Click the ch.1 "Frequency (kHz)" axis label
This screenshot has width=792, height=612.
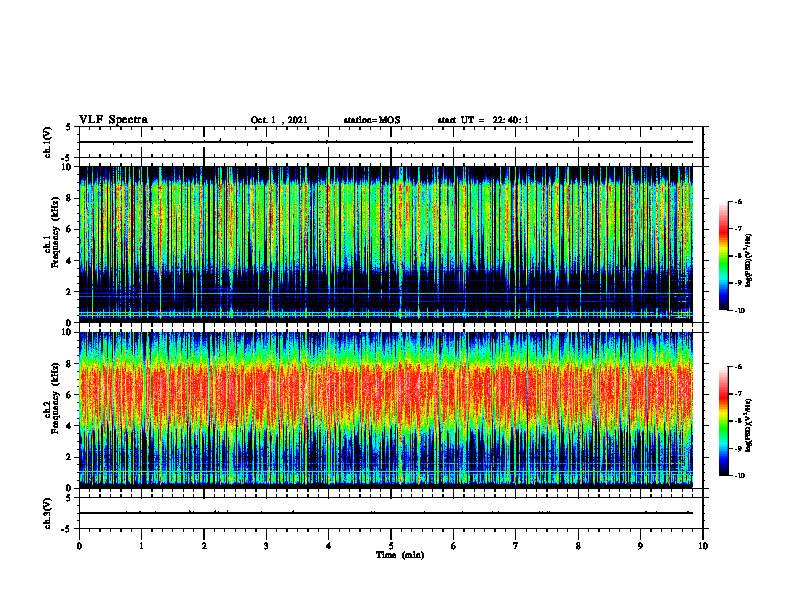point(55,232)
